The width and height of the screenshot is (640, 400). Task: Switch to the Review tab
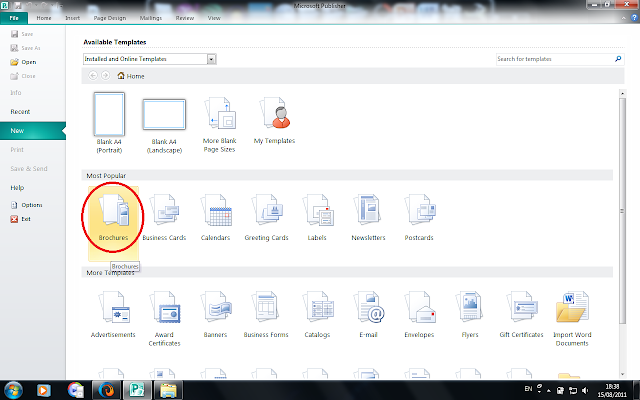(184, 18)
